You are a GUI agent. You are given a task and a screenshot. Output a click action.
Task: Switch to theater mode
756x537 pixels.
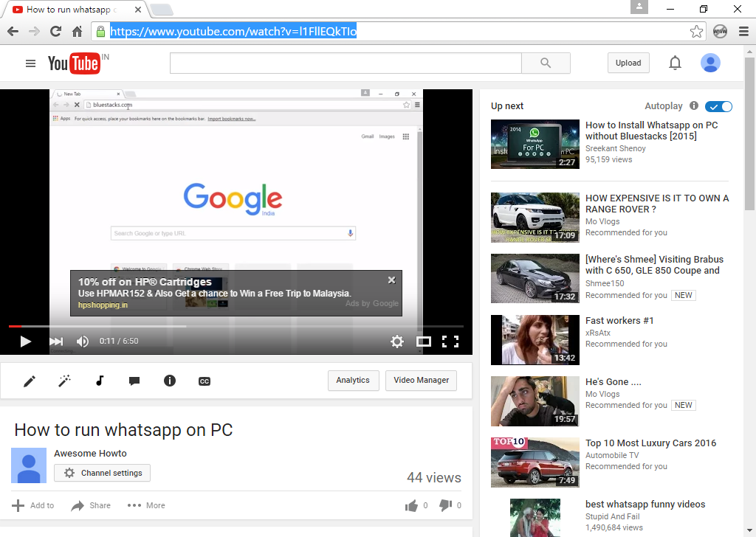423,342
